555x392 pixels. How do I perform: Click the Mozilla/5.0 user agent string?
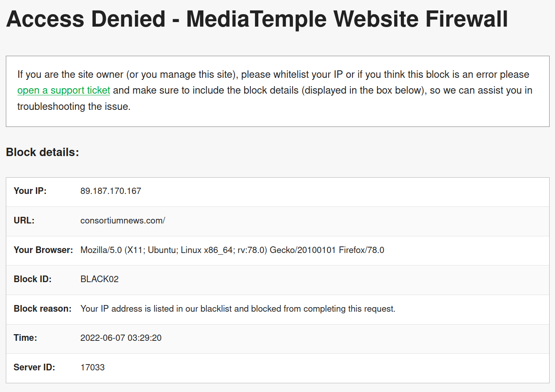click(232, 250)
